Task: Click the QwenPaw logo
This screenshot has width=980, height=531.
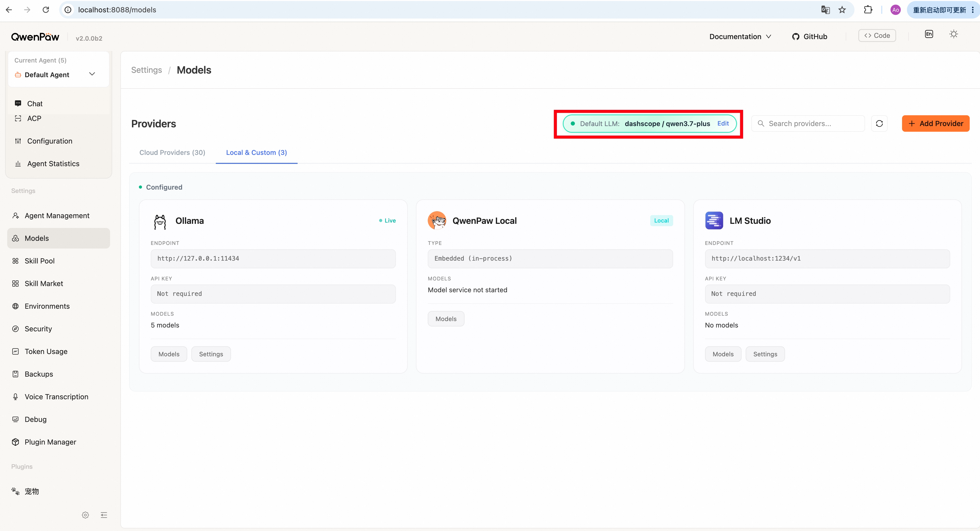Action: (35, 37)
